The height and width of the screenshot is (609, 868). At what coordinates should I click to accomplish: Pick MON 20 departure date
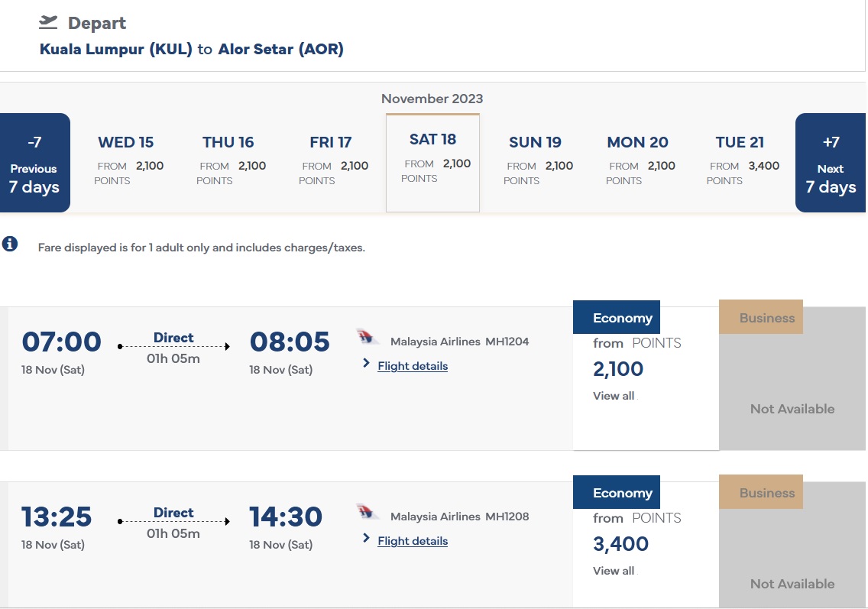[x=637, y=160]
